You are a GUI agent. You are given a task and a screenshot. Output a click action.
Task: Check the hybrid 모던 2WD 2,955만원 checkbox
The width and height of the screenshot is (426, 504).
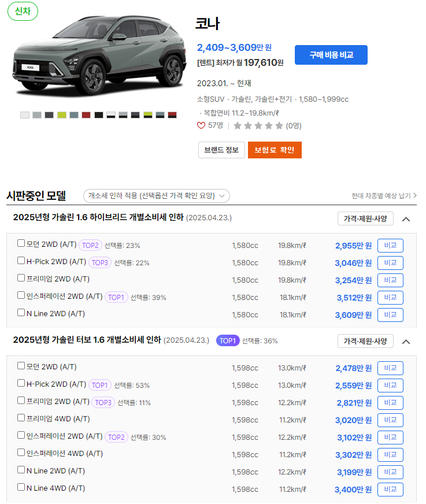pyautogui.click(x=21, y=243)
